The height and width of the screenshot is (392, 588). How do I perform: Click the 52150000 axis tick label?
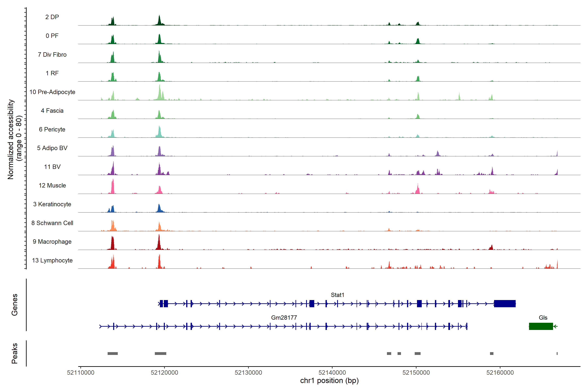[416, 373]
